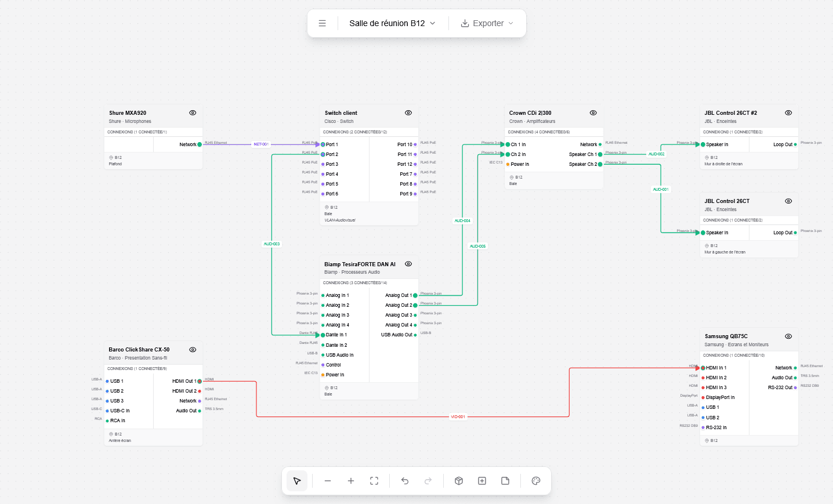The height and width of the screenshot is (504, 833).
Task: Undo the last action
Action: [405, 481]
